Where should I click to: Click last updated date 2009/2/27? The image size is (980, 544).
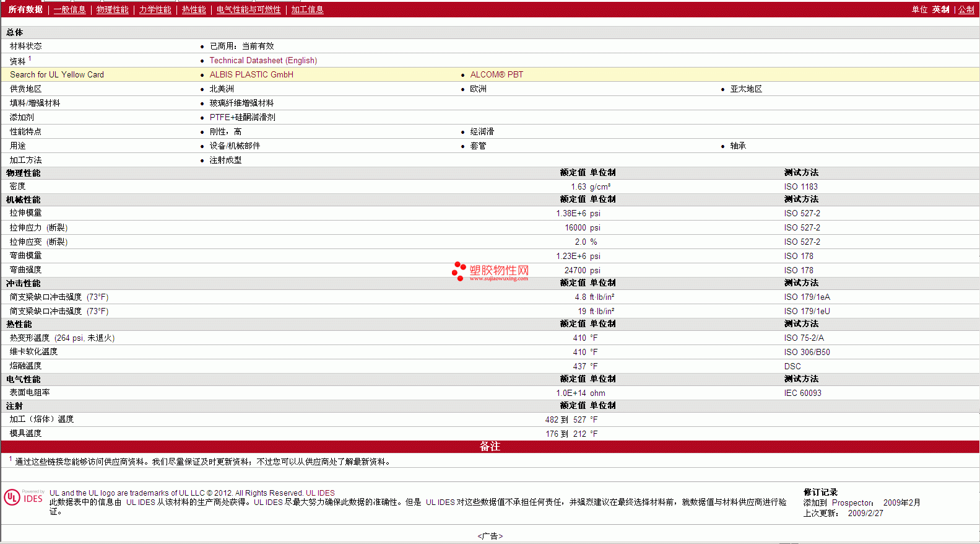click(865, 514)
